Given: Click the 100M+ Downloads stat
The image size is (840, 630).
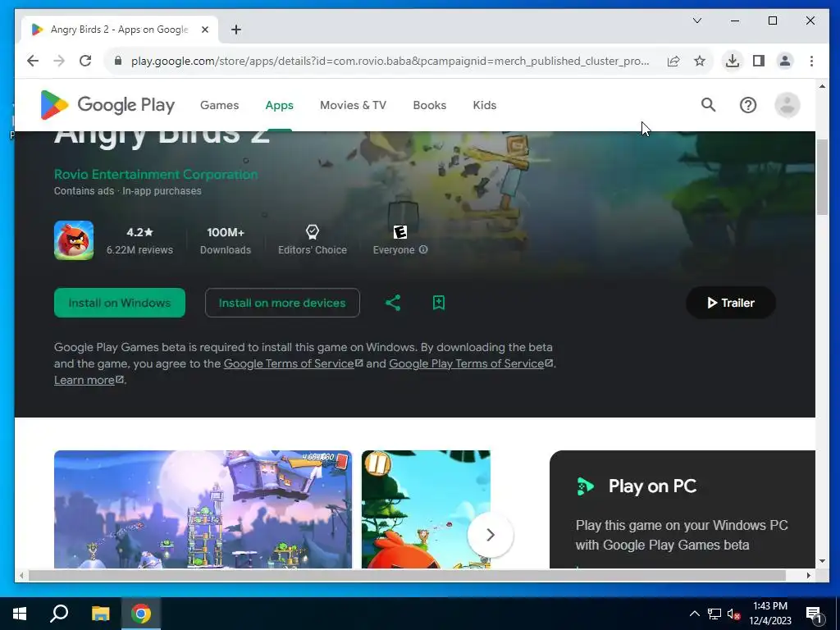Looking at the screenshot, I should click(x=226, y=240).
